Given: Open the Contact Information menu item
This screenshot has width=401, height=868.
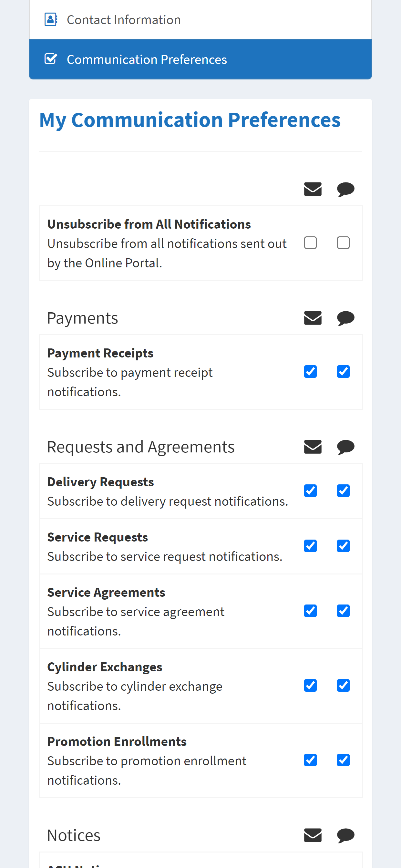Looking at the screenshot, I should coord(200,20).
